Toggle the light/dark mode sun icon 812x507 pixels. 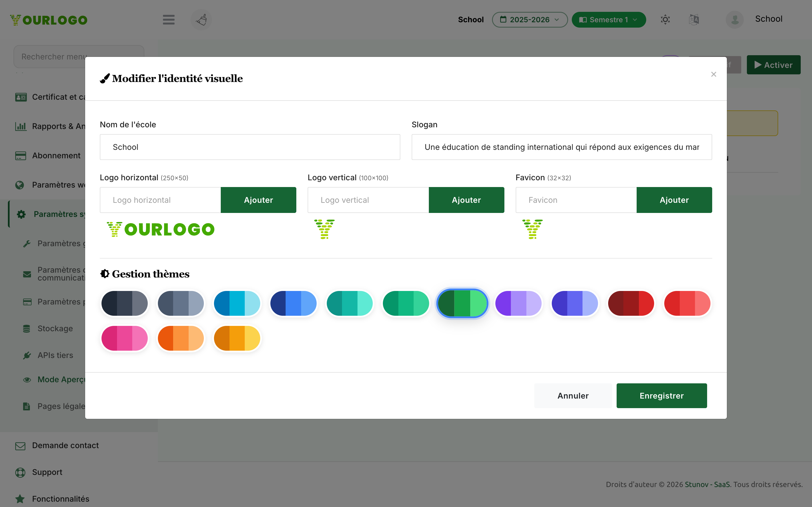click(665, 19)
